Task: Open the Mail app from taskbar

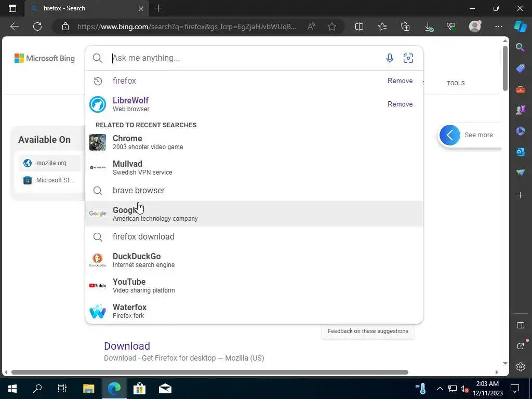Action: pos(165,389)
